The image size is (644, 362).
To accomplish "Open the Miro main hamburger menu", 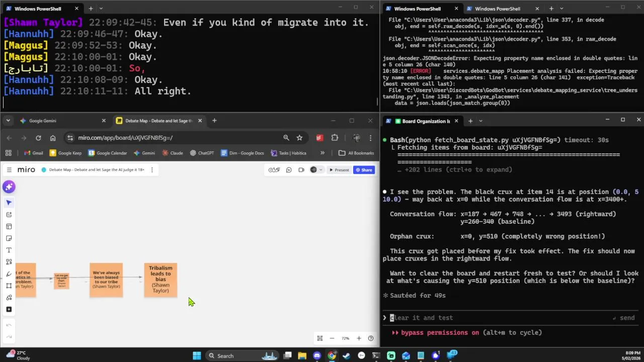I will coord(9,170).
